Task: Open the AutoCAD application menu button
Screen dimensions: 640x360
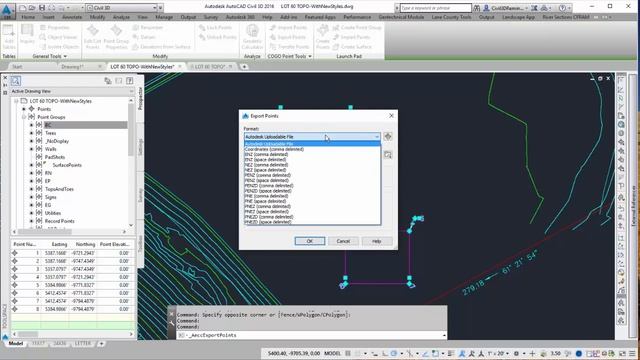Action: pyautogui.click(x=7, y=10)
